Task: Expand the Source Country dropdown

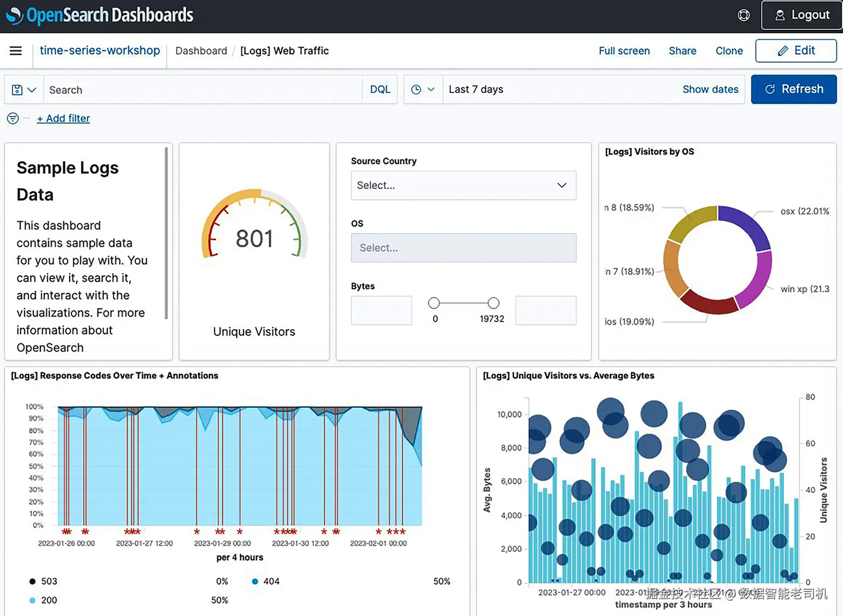Action: pyautogui.click(x=463, y=185)
